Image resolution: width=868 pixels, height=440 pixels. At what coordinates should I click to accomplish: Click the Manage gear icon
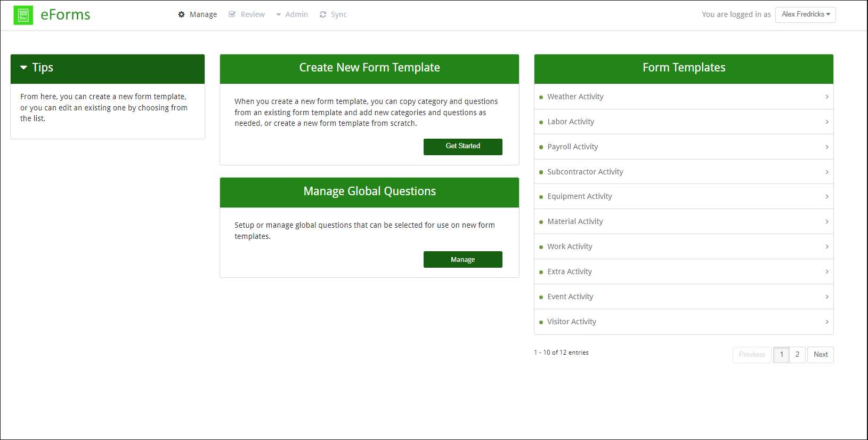pos(181,14)
